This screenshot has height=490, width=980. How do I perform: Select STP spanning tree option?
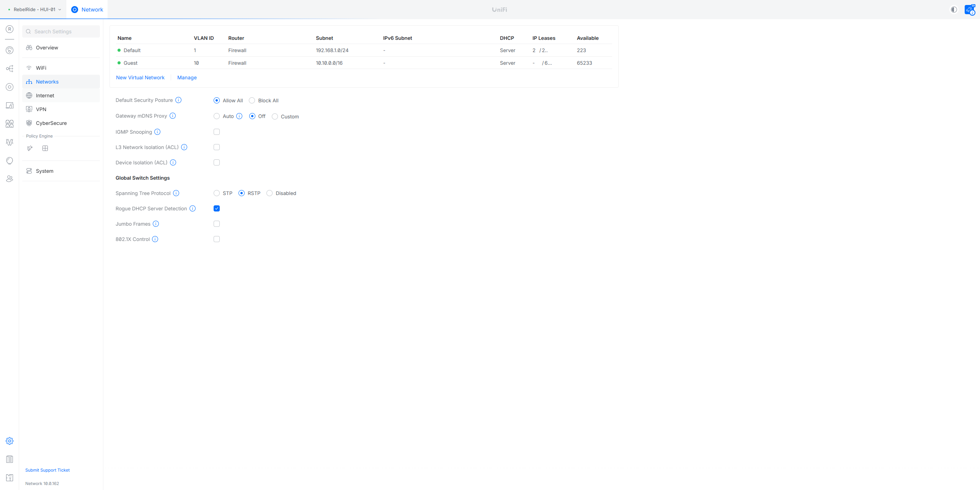(x=217, y=193)
